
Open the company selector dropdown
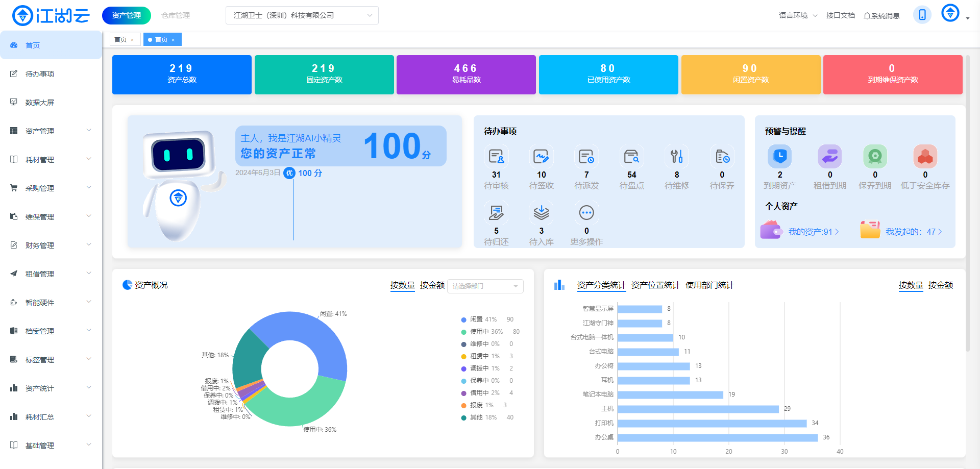tap(302, 15)
